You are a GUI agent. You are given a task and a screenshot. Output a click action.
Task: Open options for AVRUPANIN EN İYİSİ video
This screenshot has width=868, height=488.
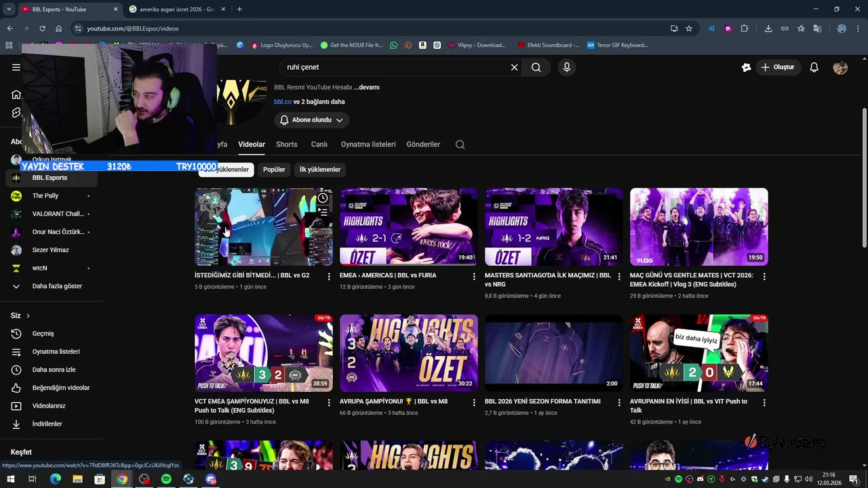pos(764,403)
